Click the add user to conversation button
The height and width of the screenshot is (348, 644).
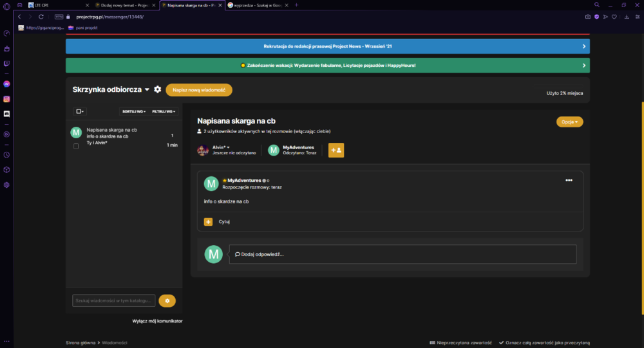pos(336,150)
